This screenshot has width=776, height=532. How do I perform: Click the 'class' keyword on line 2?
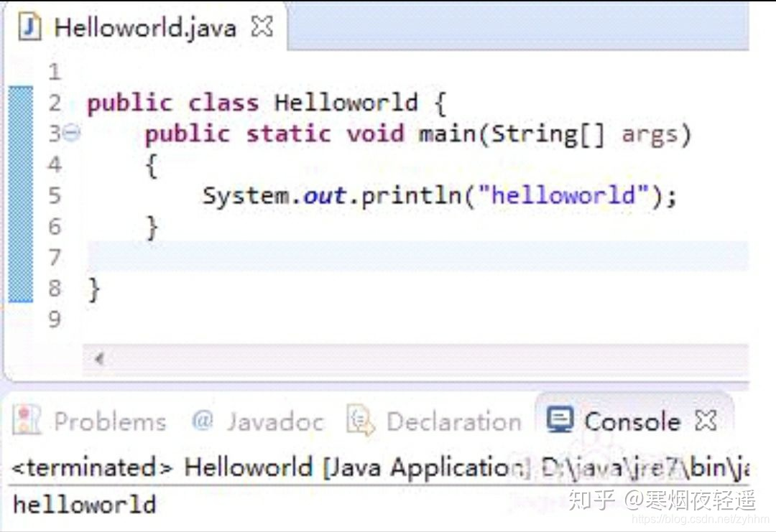click(x=223, y=103)
